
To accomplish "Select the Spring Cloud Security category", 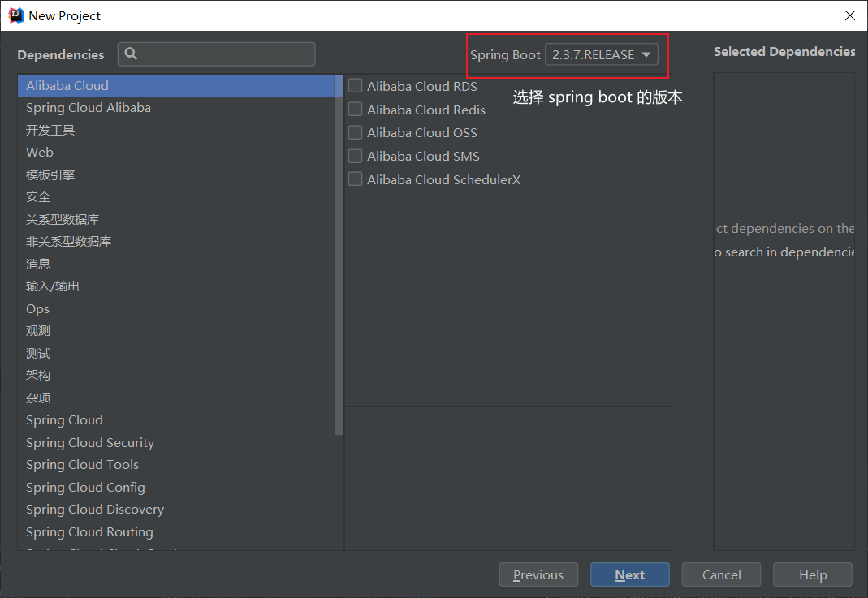I will [176, 442].
